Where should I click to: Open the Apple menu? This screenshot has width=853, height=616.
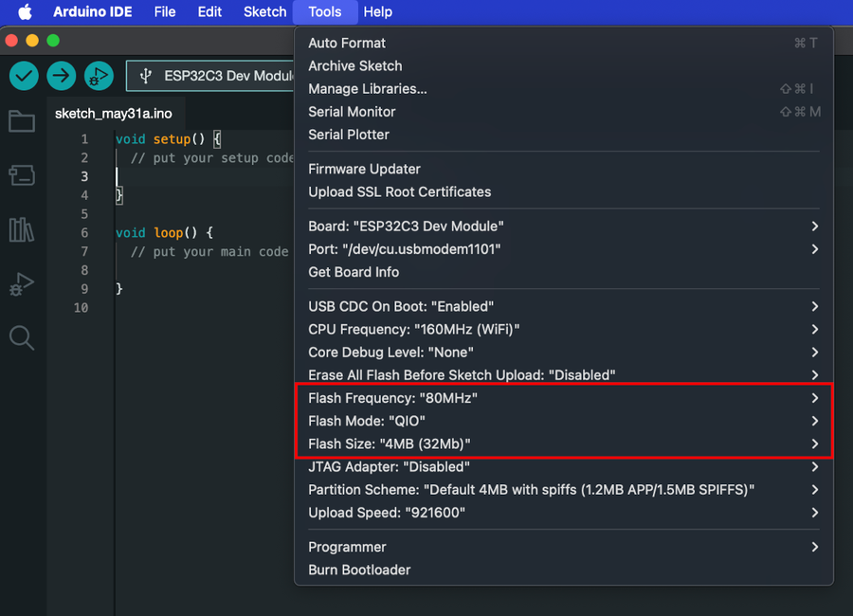coord(25,12)
